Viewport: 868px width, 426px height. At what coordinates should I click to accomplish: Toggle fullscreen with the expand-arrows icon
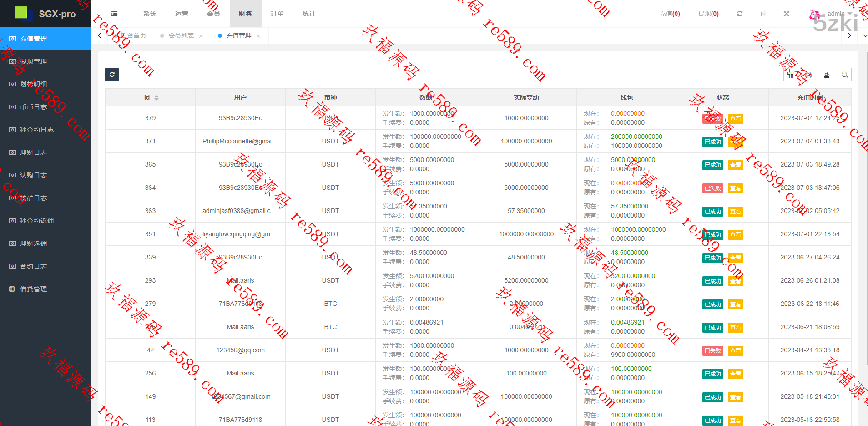pyautogui.click(x=787, y=14)
